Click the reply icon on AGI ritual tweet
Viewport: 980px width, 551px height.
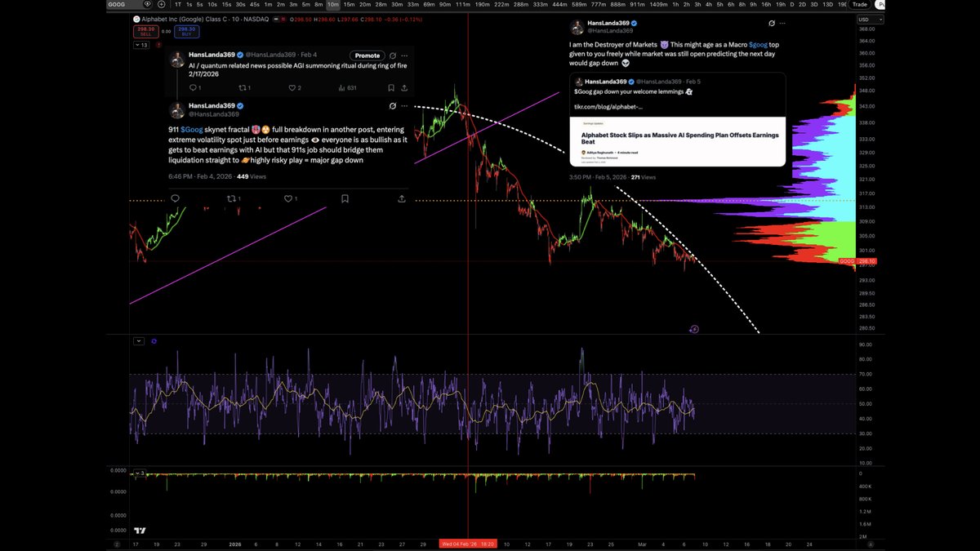click(193, 87)
